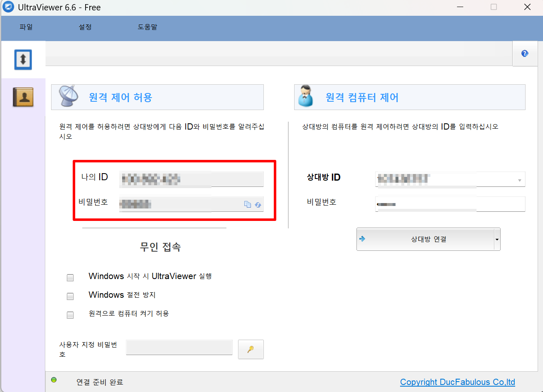
Task: Select the connection tab icon in sidebar
Action: point(22,59)
